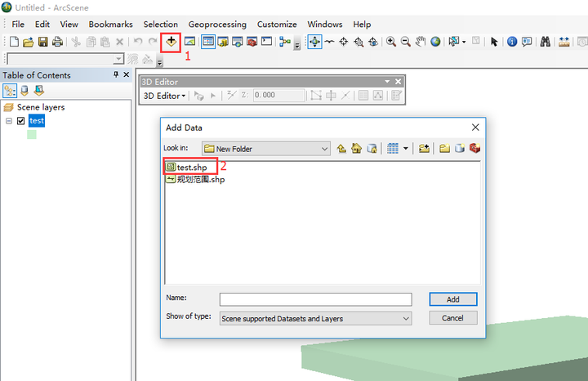This screenshot has width=588, height=381.
Task: Click the test layer green color swatch
Action: click(x=32, y=134)
